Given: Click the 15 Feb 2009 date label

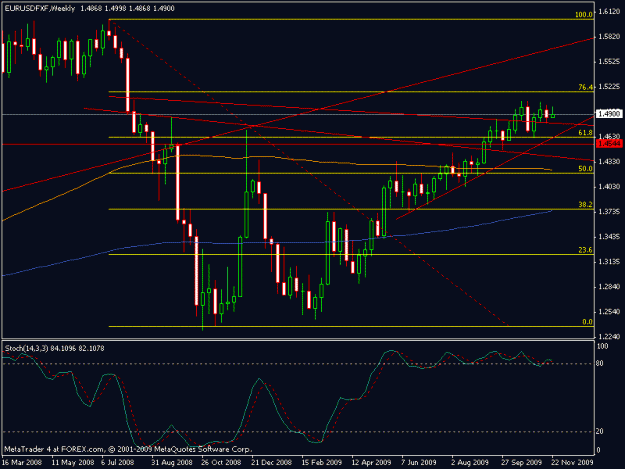Looking at the screenshot, I should (322, 463).
